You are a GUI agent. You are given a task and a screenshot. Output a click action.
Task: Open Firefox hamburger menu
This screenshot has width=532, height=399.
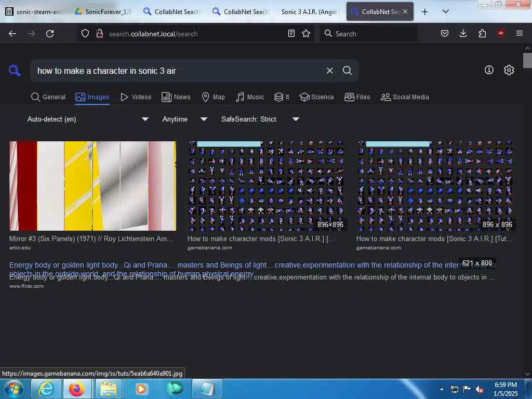[x=520, y=33]
